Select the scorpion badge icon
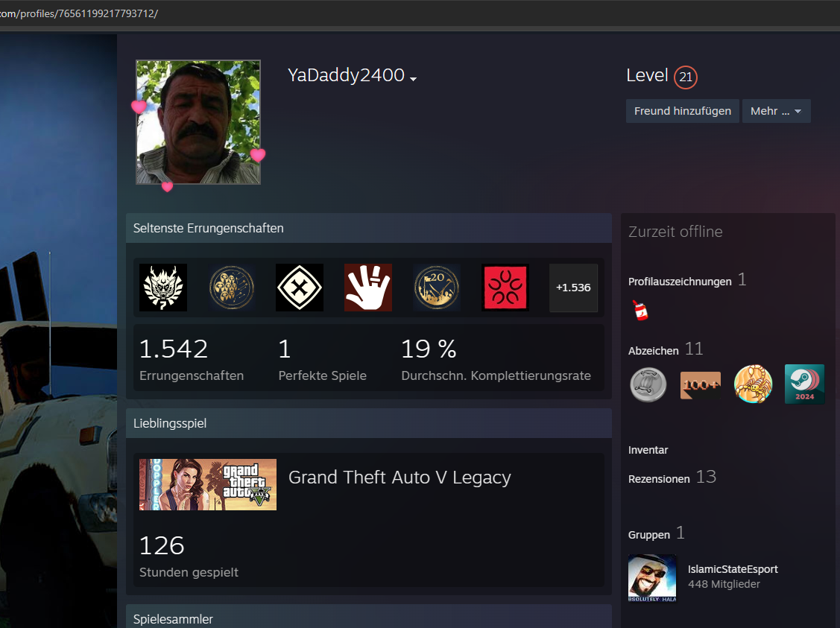The image size is (840, 628). 753,384
